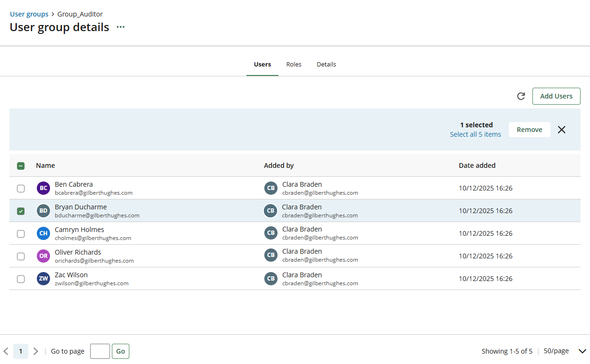The height and width of the screenshot is (364, 590).
Task: Click Zac Wilson's ZW avatar icon
Action: 43,279
